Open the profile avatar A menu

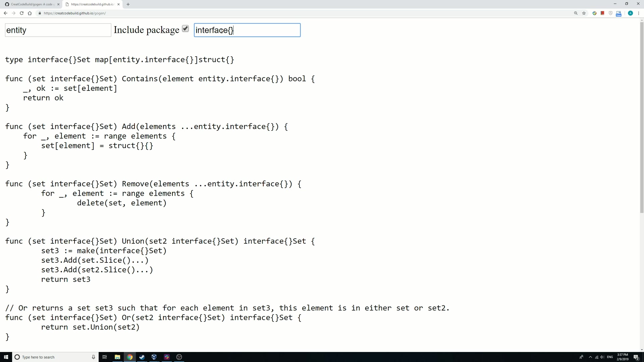click(631, 13)
